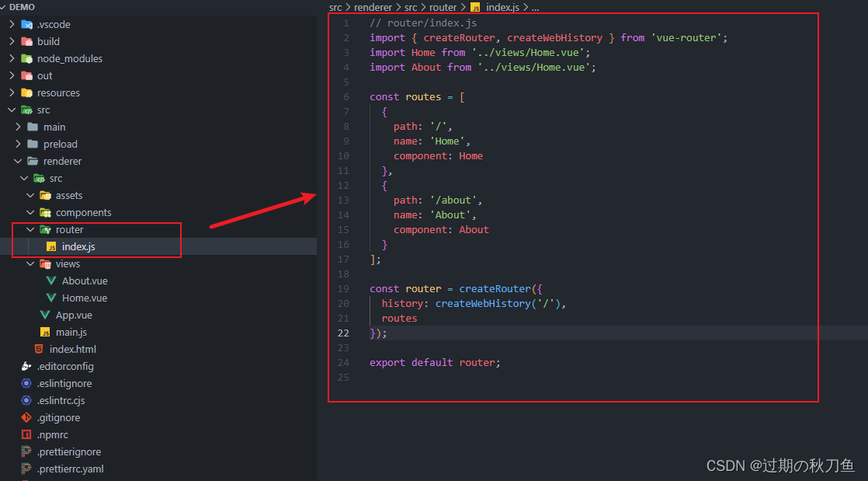
Task: Click the HTML5 icon beside index.html
Action: click(39, 349)
